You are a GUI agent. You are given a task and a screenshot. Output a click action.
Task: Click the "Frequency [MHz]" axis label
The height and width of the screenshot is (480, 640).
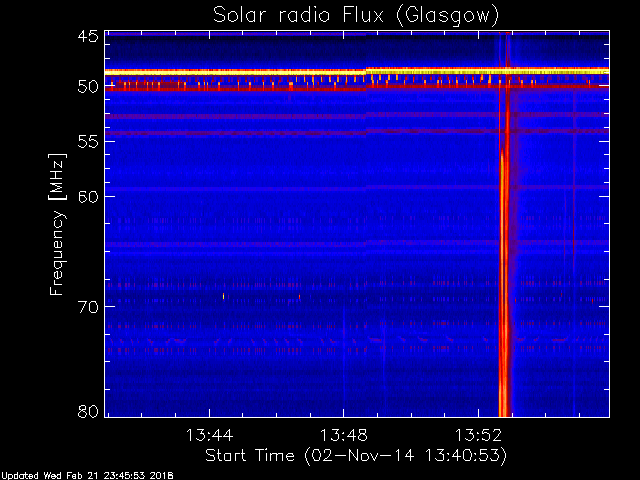click(57, 224)
